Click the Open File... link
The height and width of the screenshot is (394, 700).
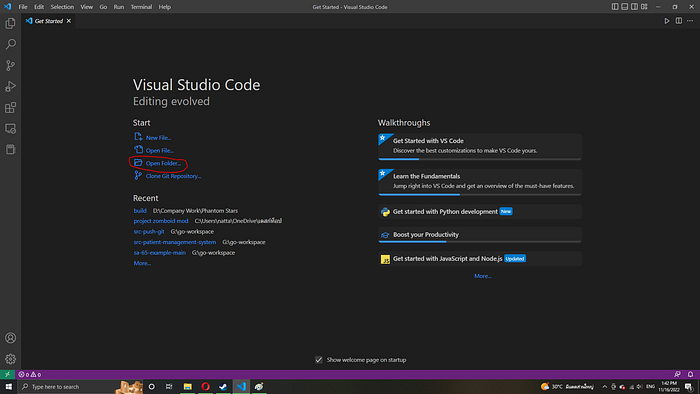tap(160, 150)
